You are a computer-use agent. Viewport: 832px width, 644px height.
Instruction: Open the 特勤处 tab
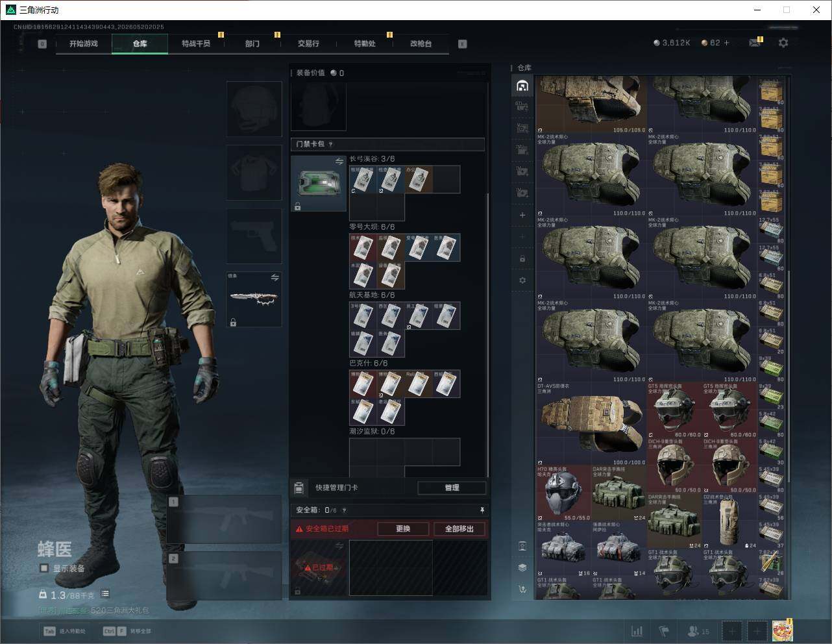tap(365, 43)
